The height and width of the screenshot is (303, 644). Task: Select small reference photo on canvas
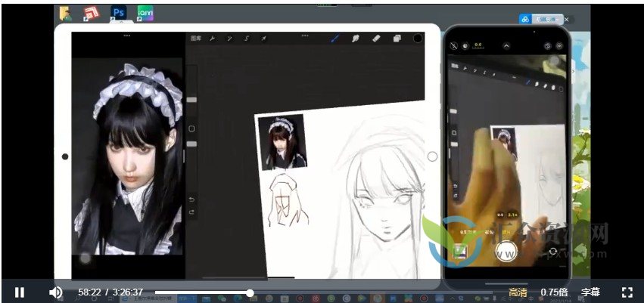coord(282,142)
